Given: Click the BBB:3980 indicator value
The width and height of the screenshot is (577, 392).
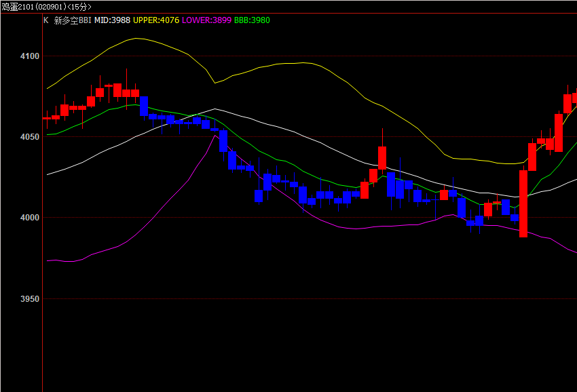Looking at the screenshot, I should point(252,20).
